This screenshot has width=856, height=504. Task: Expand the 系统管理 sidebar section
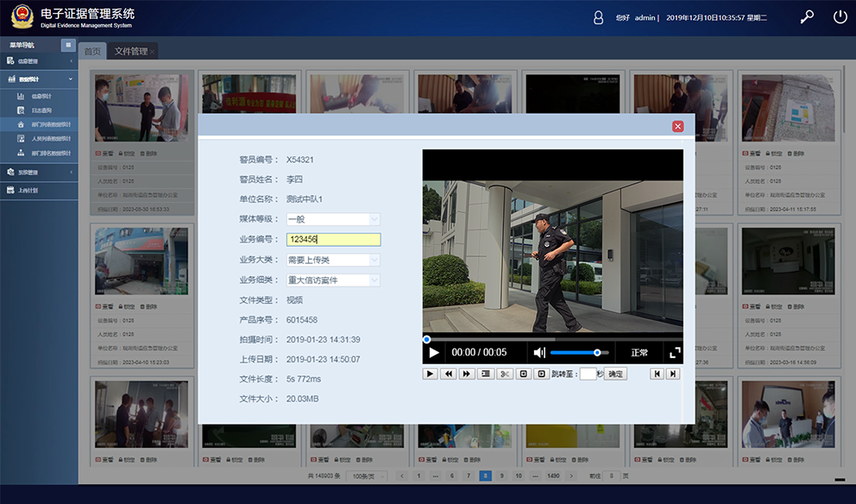pos(40,173)
